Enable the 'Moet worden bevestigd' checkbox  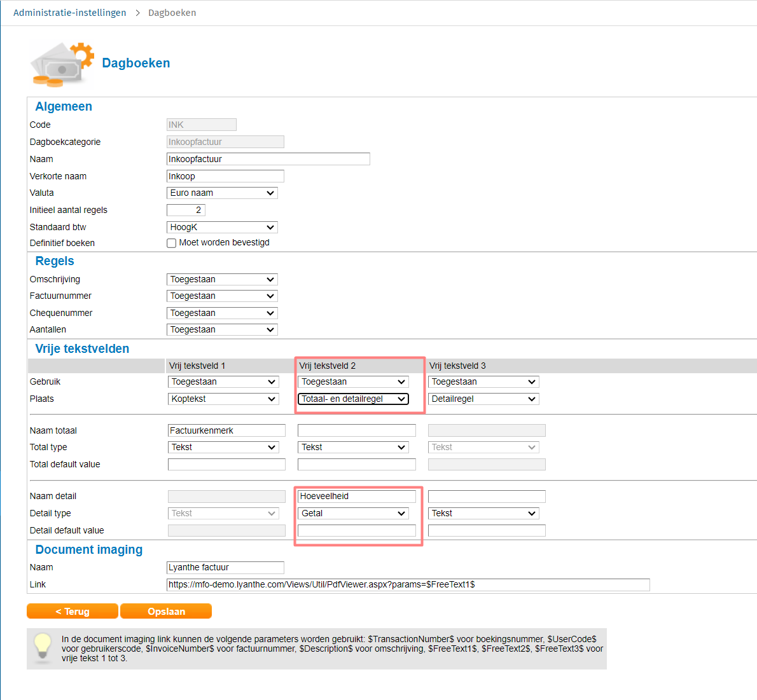pos(172,243)
